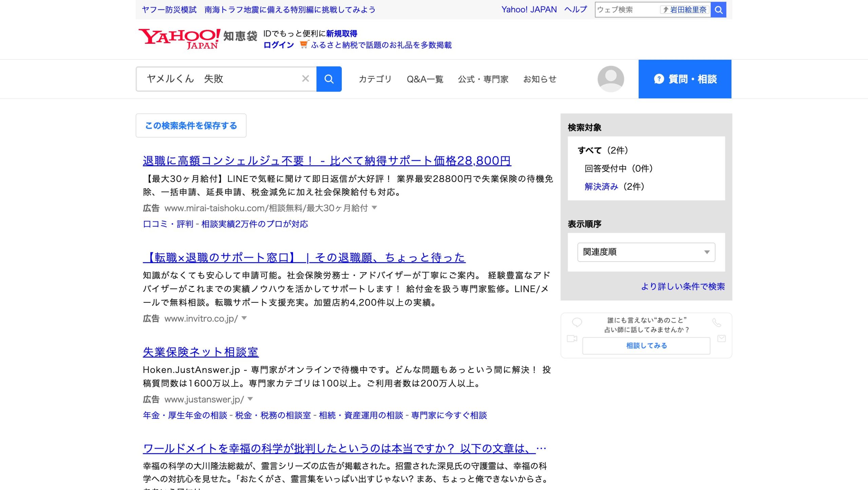The image size is (868, 490).
Task: Open ad link 退職に高額コンシェルジュ不要
Action: pos(327,161)
